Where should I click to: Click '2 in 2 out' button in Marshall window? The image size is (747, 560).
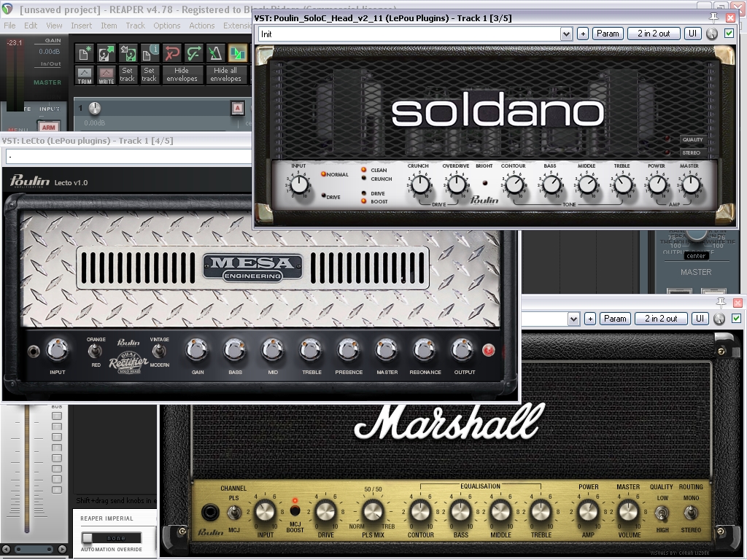pyautogui.click(x=661, y=319)
